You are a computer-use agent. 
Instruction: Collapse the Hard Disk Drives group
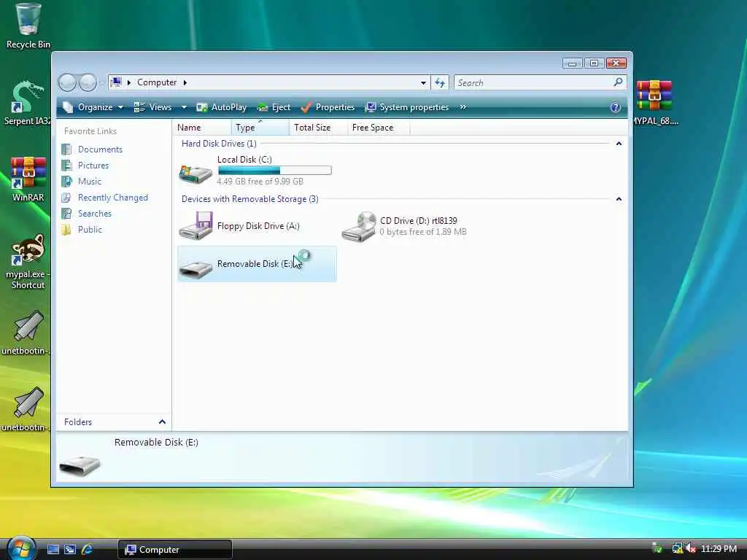pos(619,144)
